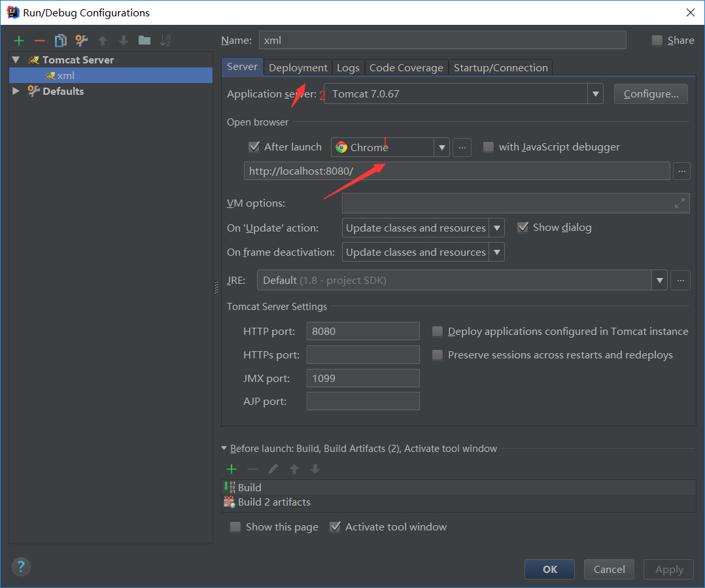Screen dimensions: 705x588
Task: Copy the selected configuration
Action: point(60,41)
